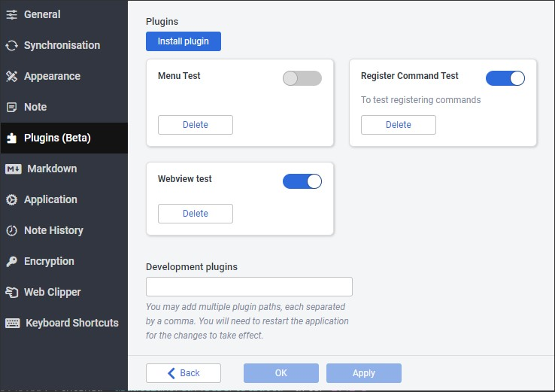Disable the Register Command Test toggle
The height and width of the screenshot is (392, 555).
[505, 78]
